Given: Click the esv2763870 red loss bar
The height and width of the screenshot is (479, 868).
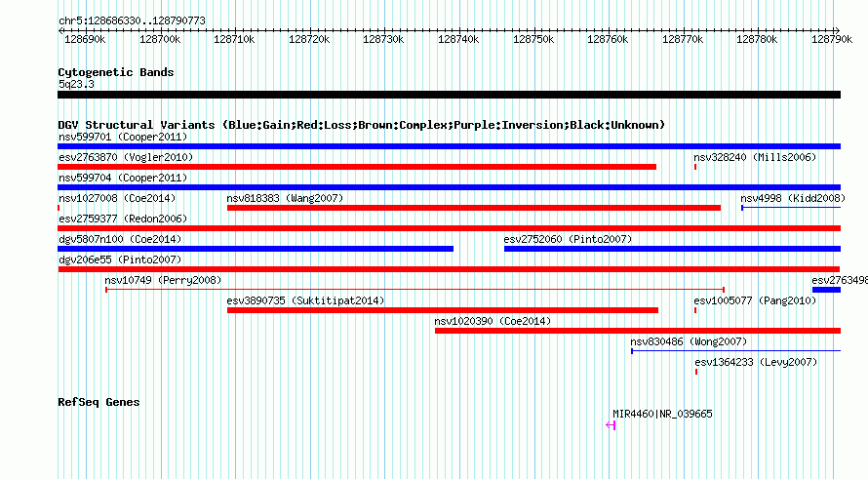Looking at the screenshot, I should click(x=357, y=167).
